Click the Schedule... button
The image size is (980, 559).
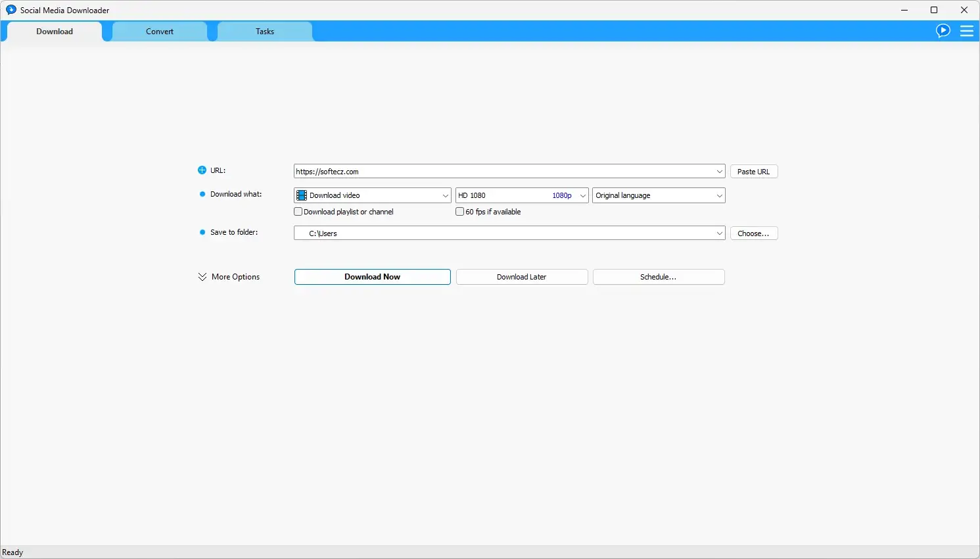tap(659, 277)
